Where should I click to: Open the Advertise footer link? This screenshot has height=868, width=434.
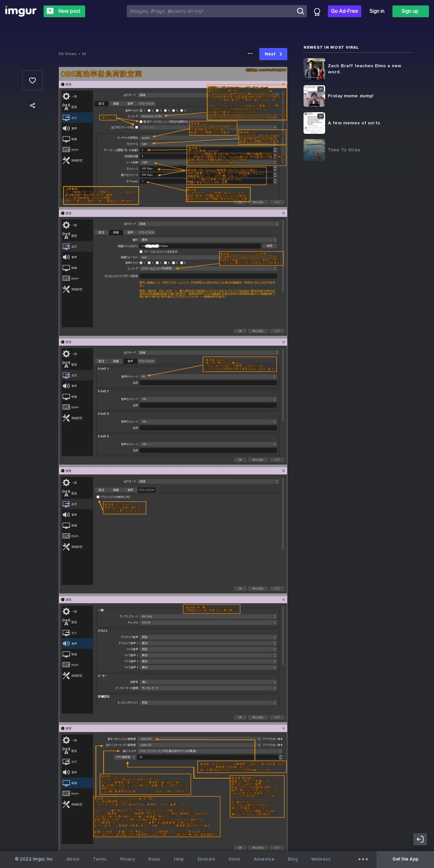tap(264, 859)
